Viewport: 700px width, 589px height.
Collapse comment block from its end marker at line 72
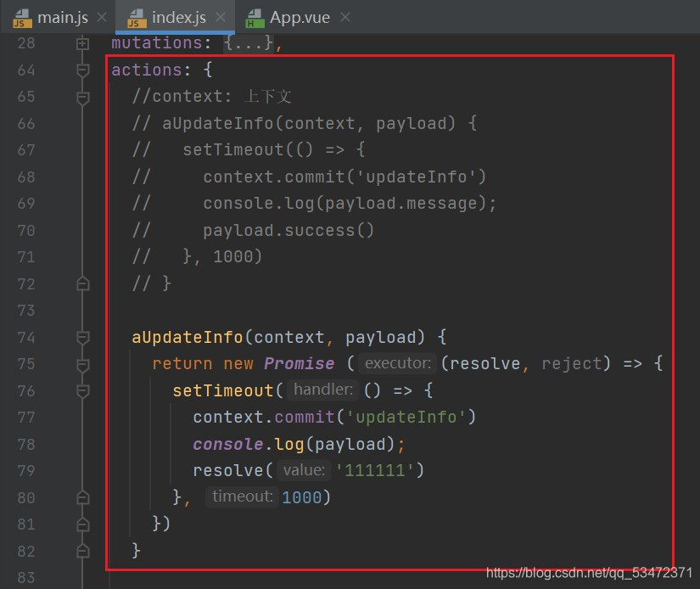click(82, 284)
